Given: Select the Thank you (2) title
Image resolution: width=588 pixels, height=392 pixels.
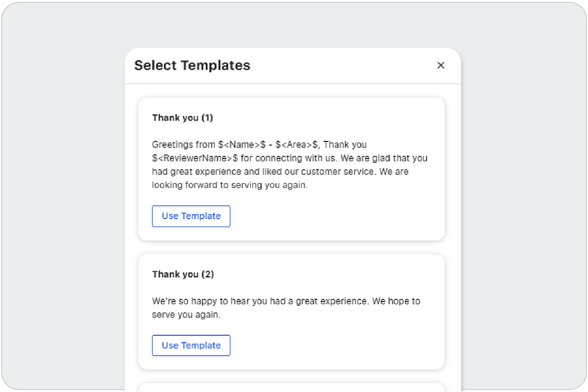Looking at the screenshot, I should 183,274.
